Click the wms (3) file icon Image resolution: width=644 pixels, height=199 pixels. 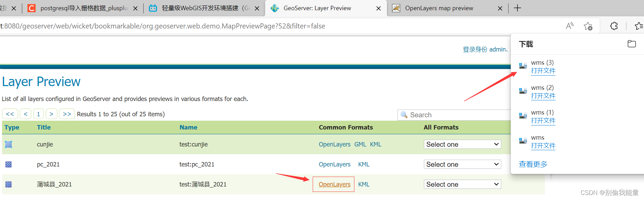click(523, 66)
